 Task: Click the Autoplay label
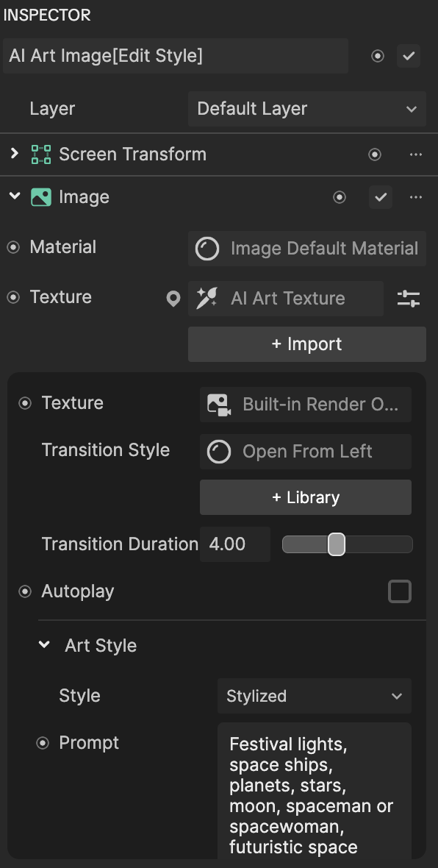(x=78, y=591)
